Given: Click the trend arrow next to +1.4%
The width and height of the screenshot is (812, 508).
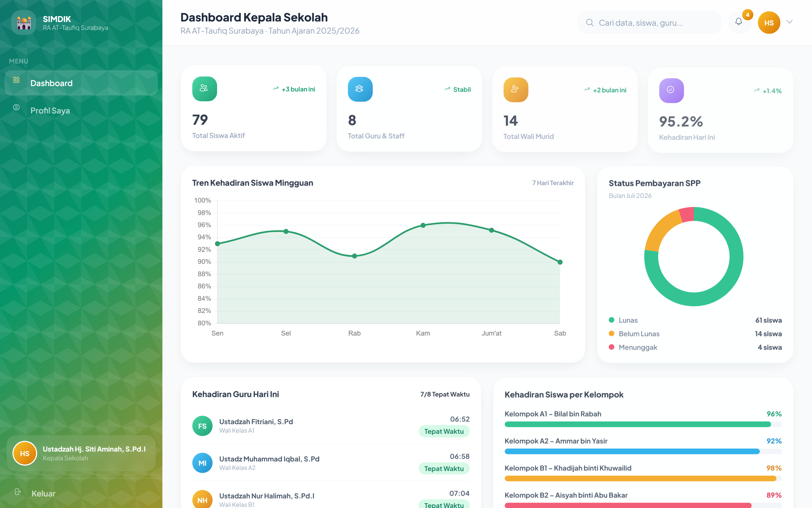Looking at the screenshot, I should pyautogui.click(x=757, y=90).
